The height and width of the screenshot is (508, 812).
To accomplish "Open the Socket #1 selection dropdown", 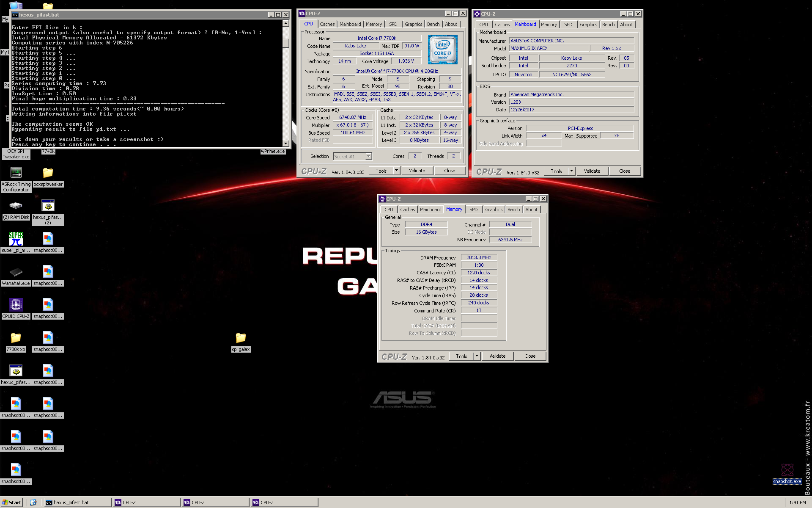I will pyautogui.click(x=369, y=157).
